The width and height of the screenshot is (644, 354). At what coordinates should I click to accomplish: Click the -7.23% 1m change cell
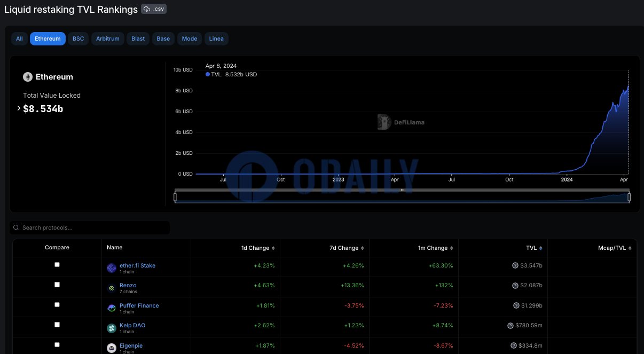pyautogui.click(x=443, y=305)
